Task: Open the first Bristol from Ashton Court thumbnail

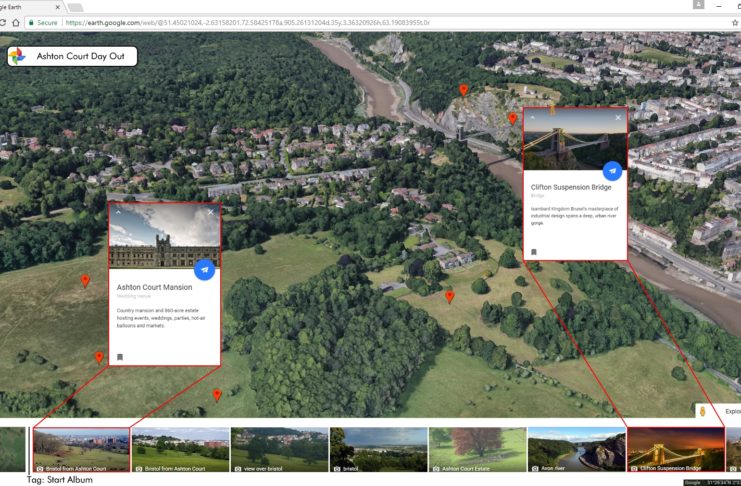Action: [81, 449]
